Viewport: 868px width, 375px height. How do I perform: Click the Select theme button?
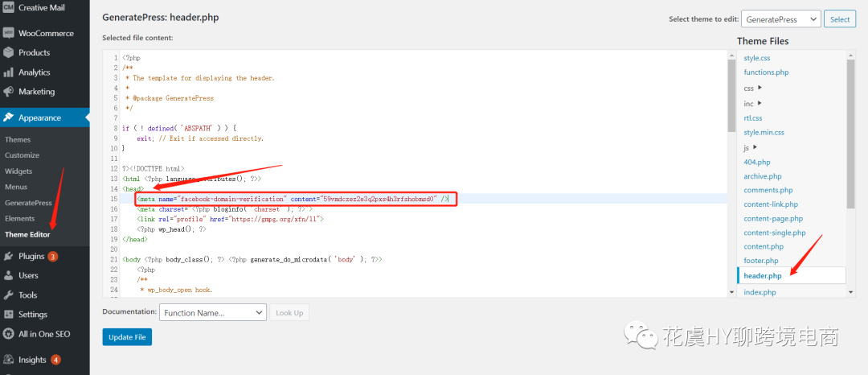(839, 19)
